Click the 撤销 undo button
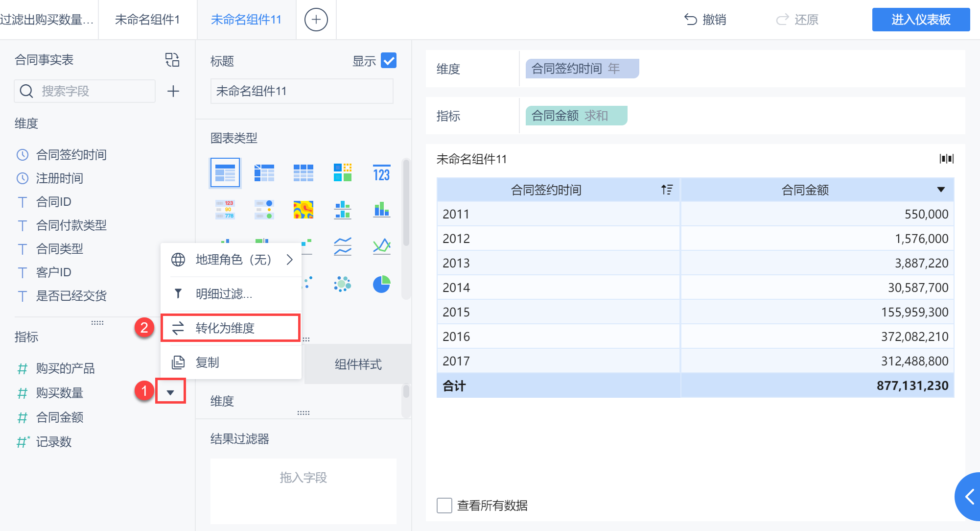The image size is (980, 531). point(705,20)
